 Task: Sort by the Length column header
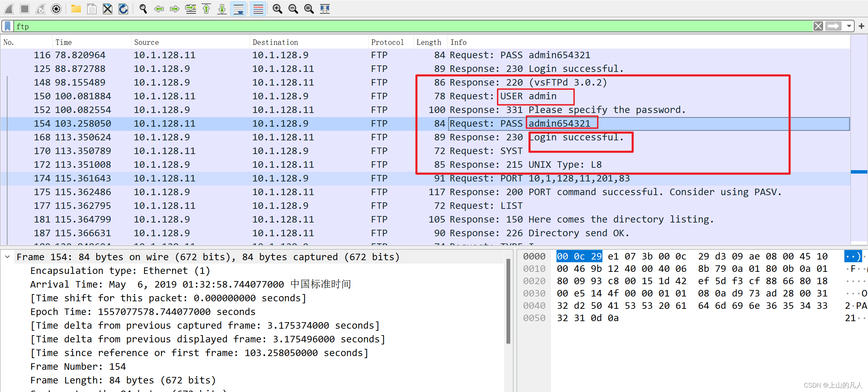click(x=430, y=42)
